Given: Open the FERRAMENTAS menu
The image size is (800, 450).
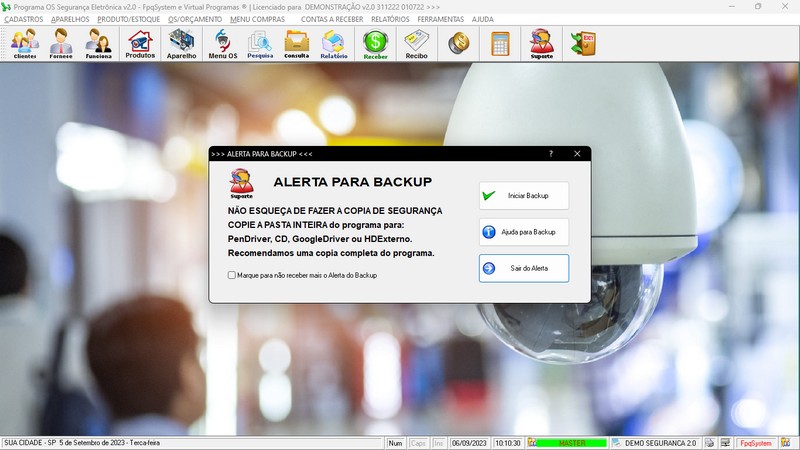Looking at the screenshot, I should pyautogui.click(x=441, y=19).
